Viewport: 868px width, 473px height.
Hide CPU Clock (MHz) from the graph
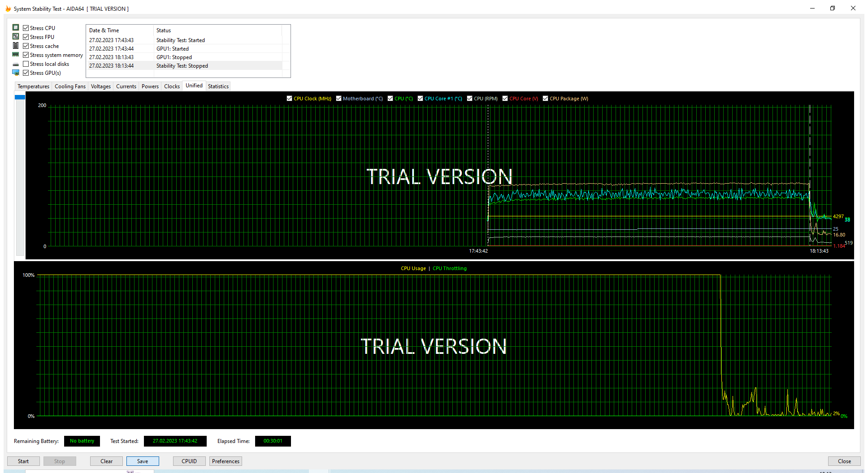(289, 99)
